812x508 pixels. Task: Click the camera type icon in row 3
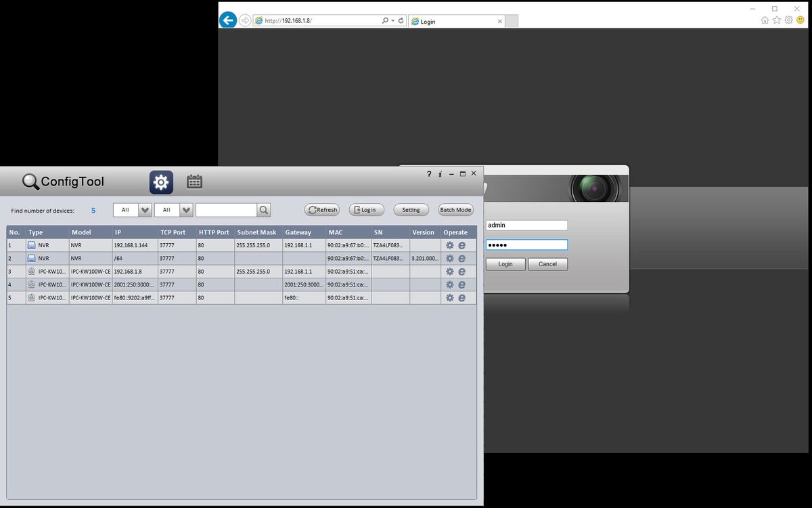click(x=31, y=272)
